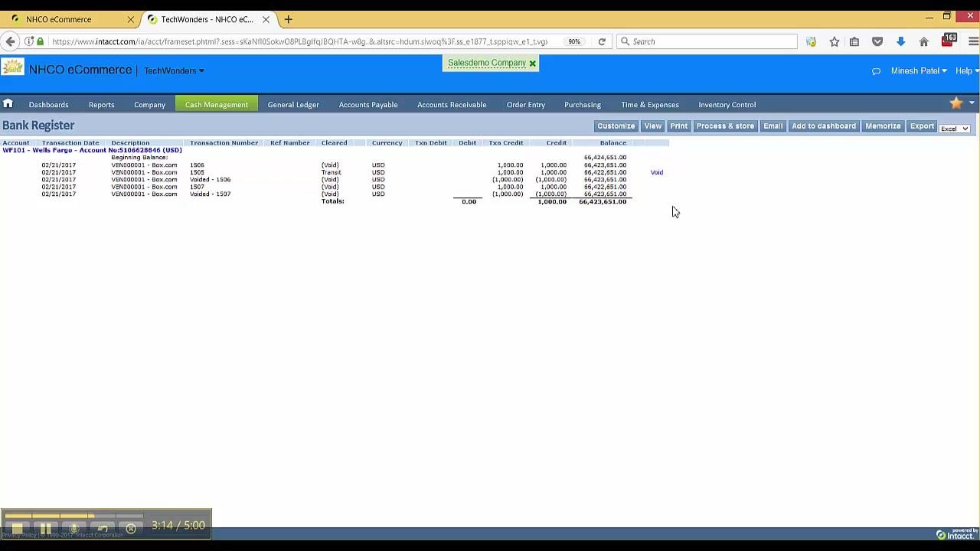Click the recording progress bar
Screen dimensions: 980x551
coord(73,515)
